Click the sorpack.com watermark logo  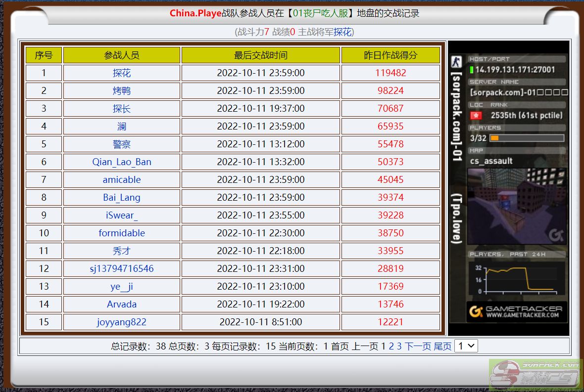coord(535,374)
